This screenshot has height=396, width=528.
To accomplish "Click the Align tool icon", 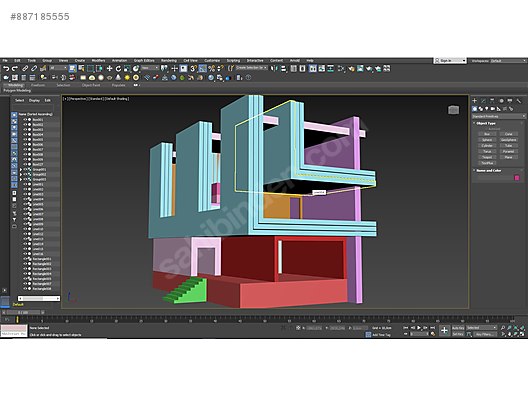I will (x=284, y=69).
